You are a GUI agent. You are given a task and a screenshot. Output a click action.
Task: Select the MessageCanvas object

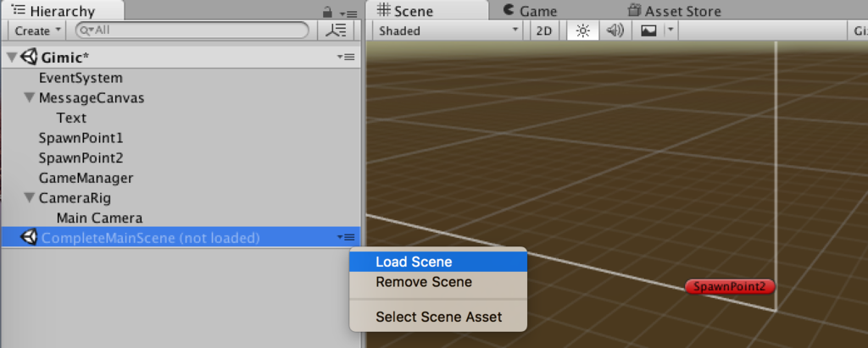(x=92, y=98)
